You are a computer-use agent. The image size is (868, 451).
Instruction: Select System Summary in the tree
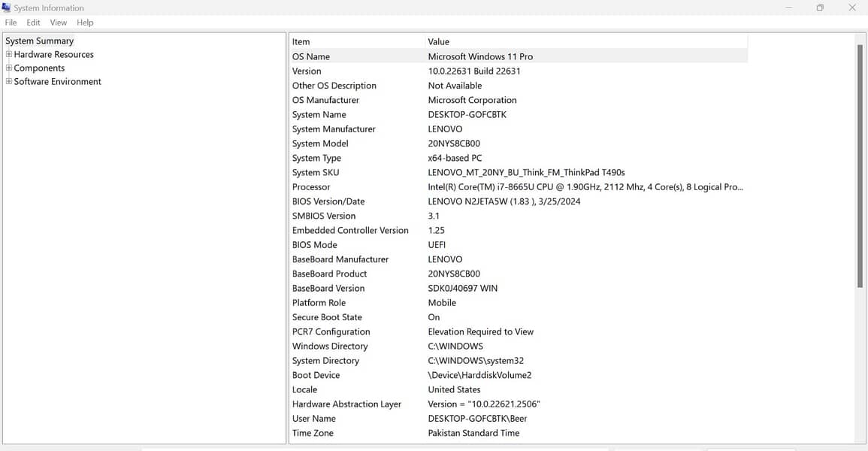tap(39, 41)
